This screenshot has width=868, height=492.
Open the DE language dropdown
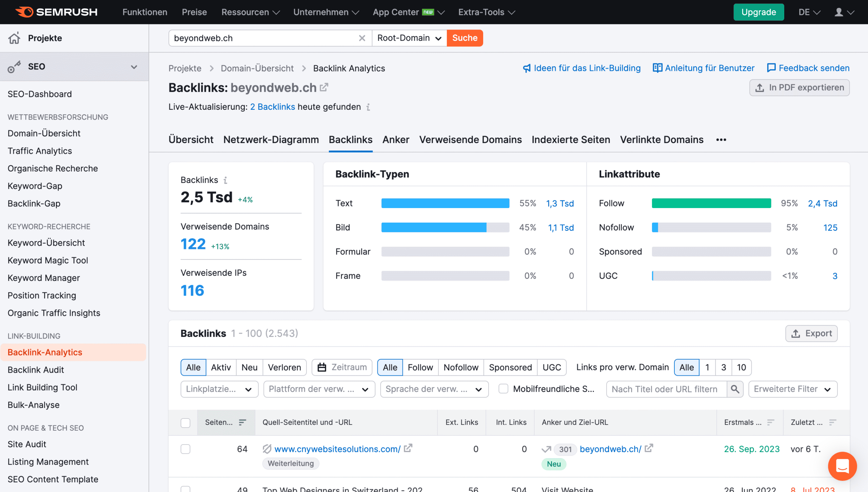pyautogui.click(x=809, y=12)
